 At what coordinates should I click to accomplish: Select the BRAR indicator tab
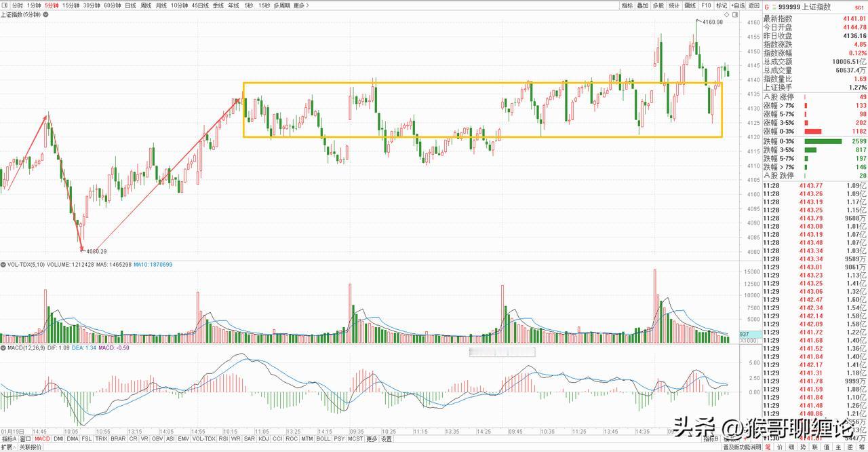118,438
